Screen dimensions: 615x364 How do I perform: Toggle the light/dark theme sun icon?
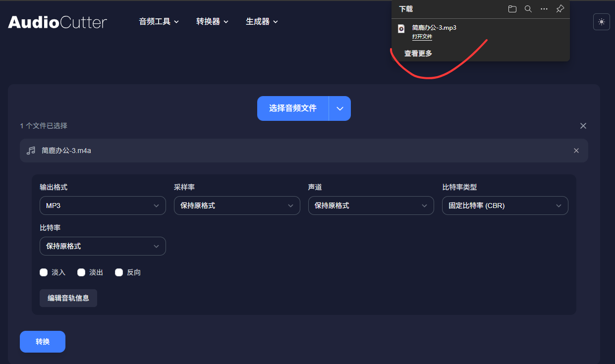coord(602,22)
